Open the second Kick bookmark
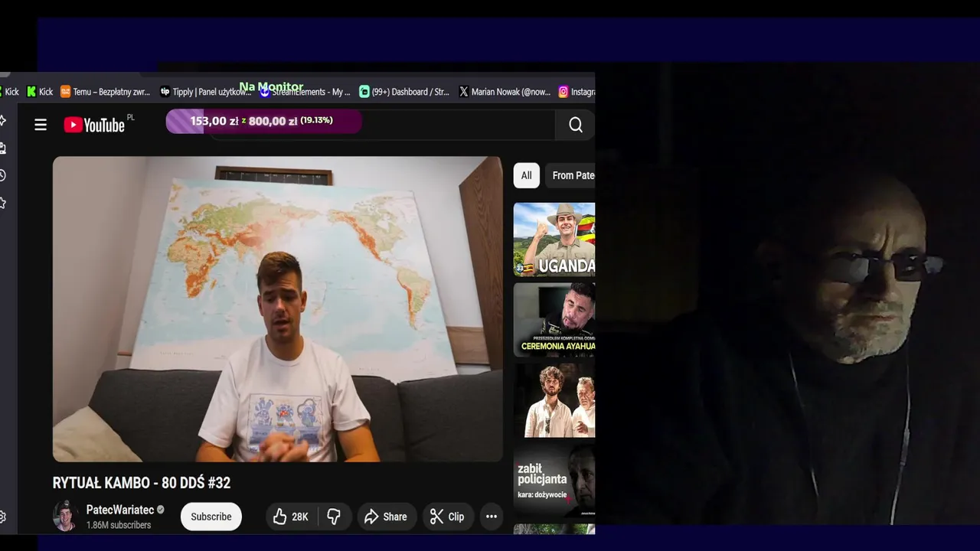The height and width of the screenshot is (551, 980). point(40,92)
